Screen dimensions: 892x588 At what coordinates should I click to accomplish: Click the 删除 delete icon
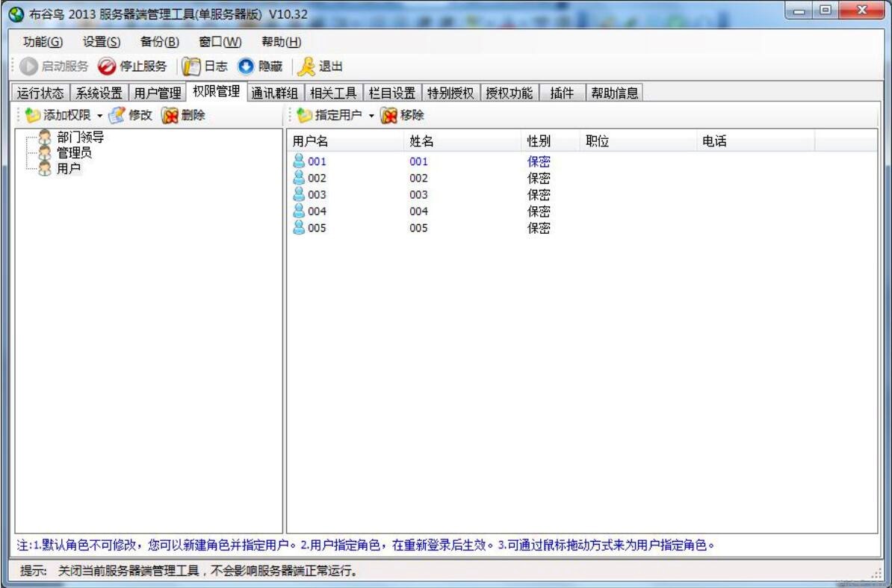(170, 116)
